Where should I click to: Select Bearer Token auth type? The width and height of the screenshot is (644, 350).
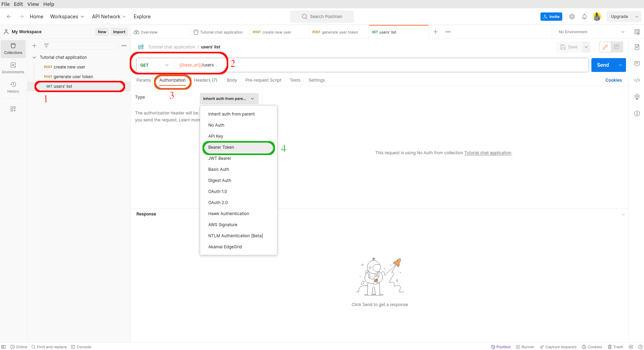238,147
